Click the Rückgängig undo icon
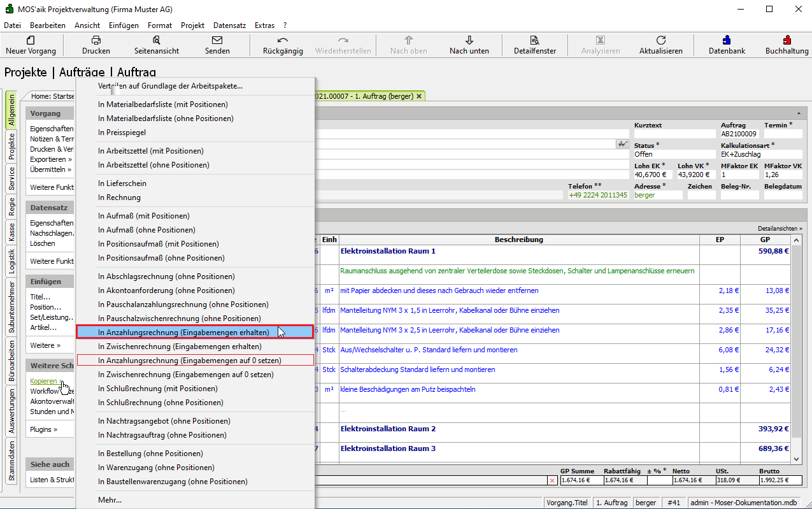The image size is (812, 509). (283, 40)
